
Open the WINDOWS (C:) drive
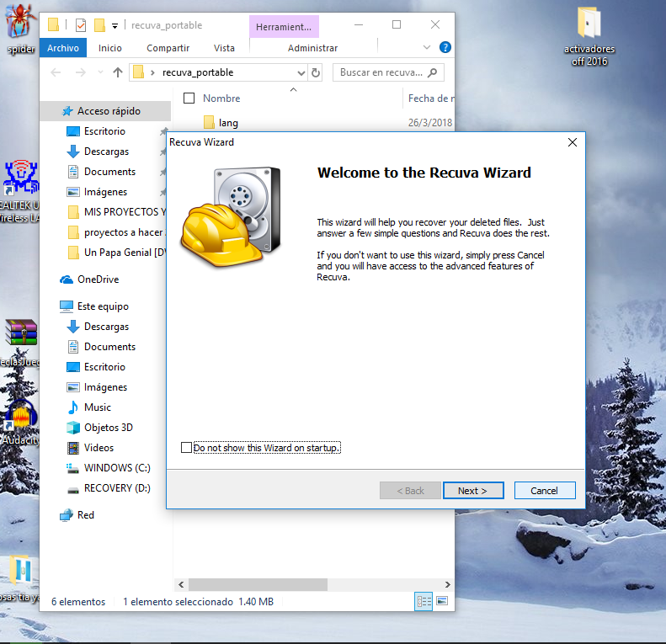point(117,468)
